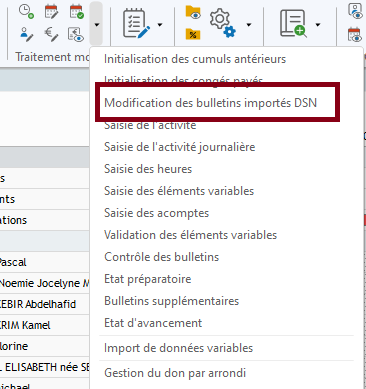
Task: Expand arrow next to book magnifier icon
Action: pos(318,24)
